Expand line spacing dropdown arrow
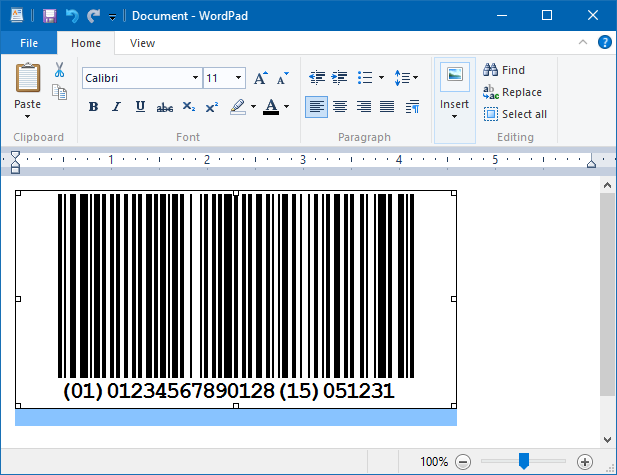This screenshot has width=617, height=475. click(416, 78)
